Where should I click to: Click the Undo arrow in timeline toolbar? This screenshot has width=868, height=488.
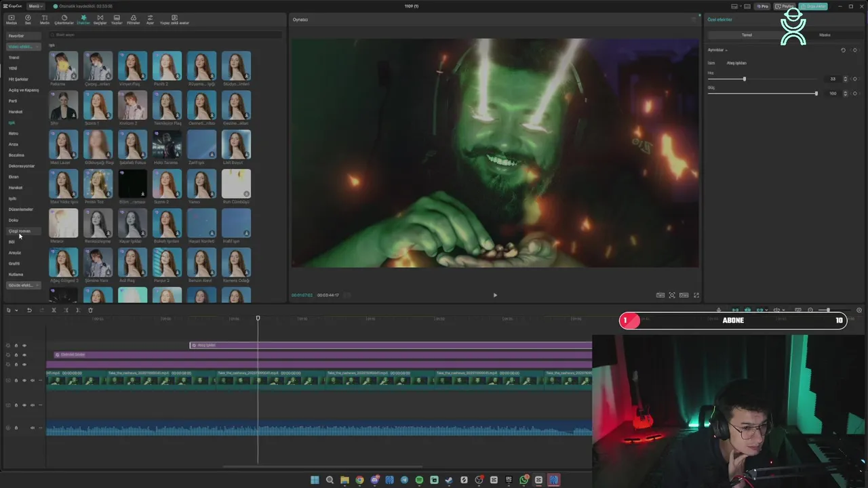[29, 310]
